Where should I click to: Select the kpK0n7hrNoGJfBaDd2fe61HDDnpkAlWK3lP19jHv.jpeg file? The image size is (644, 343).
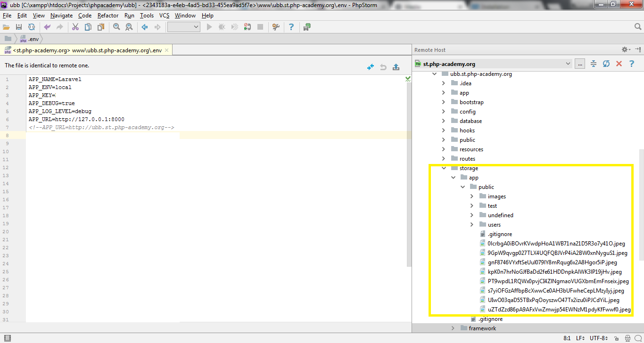(x=551, y=272)
